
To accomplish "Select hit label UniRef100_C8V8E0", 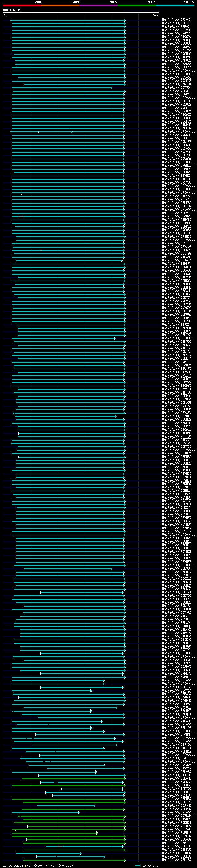I will 177,413.
